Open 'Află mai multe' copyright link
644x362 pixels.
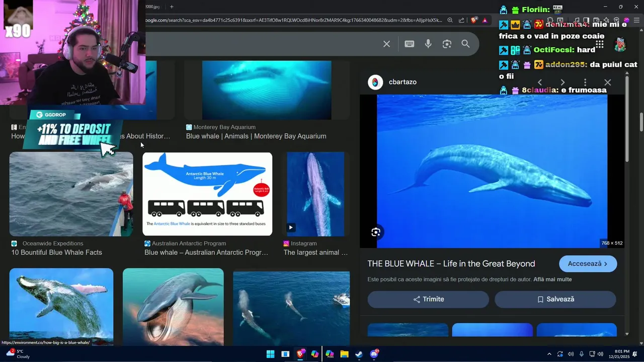552,279
